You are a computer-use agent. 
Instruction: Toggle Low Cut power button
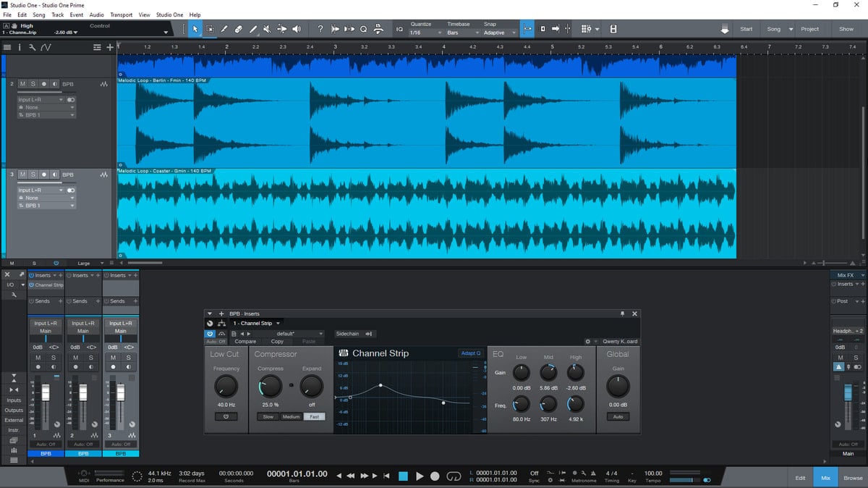pyautogui.click(x=226, y=417)
